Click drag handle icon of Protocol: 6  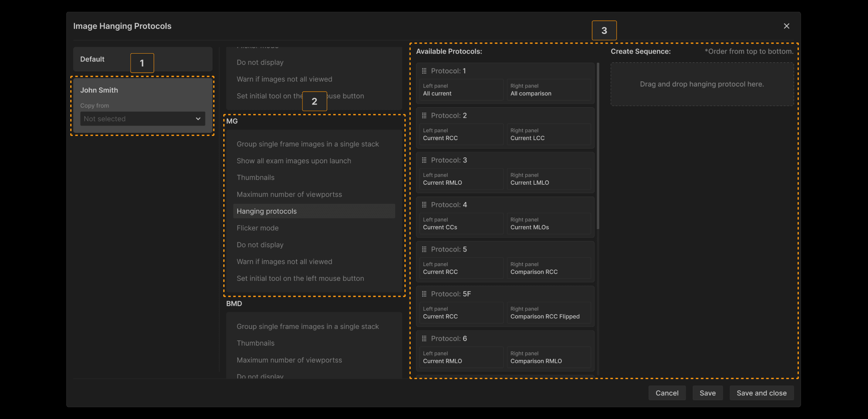tap(424, 338)
